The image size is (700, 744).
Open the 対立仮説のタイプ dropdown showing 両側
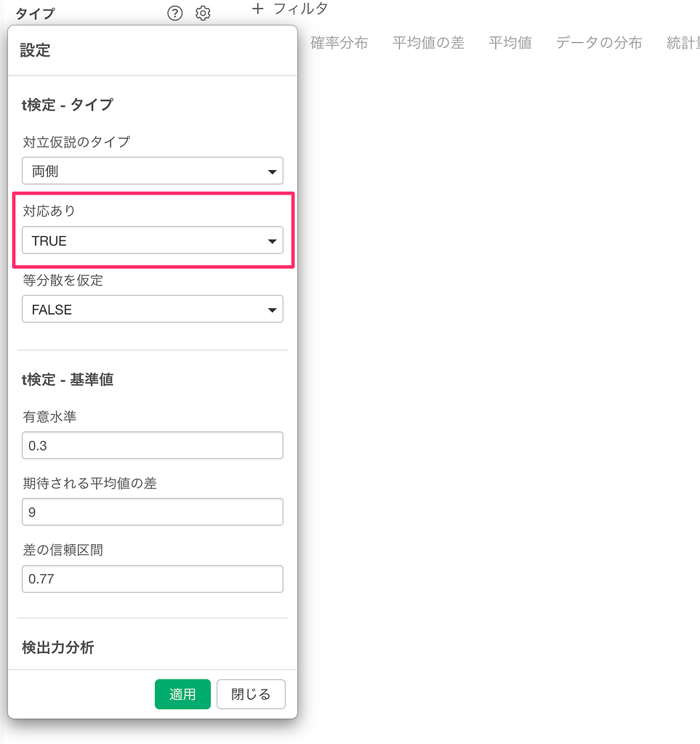[152, 171]
